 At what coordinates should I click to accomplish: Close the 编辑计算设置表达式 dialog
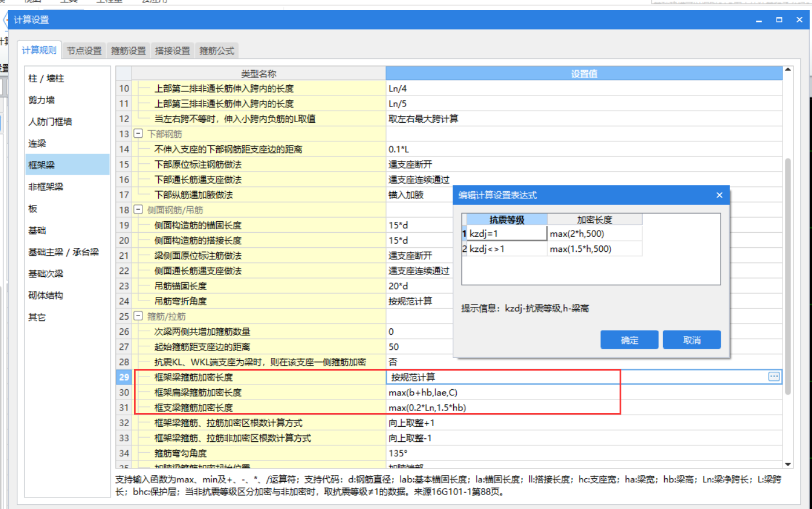(x=719, y=195)
